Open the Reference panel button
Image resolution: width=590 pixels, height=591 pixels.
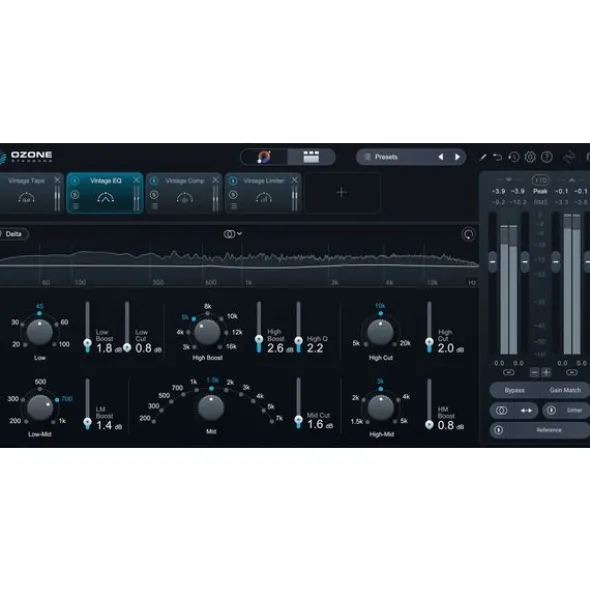click(540, 430)
